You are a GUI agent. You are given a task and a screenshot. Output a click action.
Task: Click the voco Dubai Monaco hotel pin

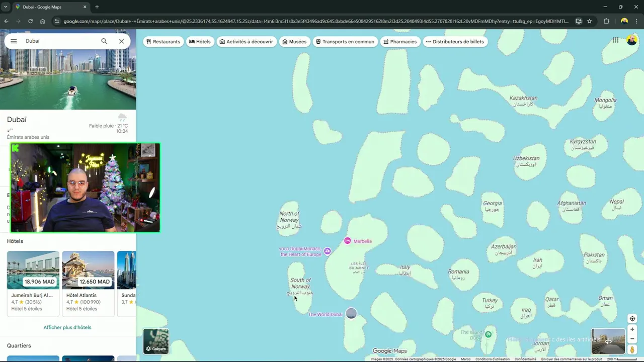pyautogui.click(x=328, y=251)
